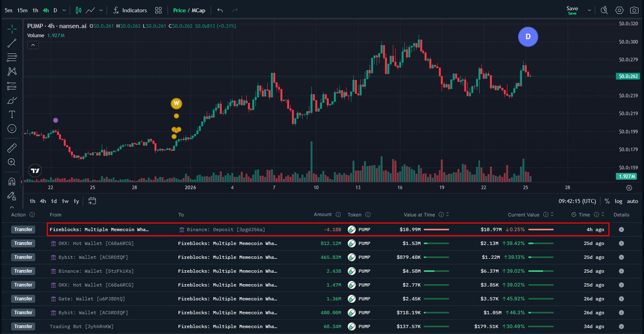The height and width of the screenshot is (334, 644).
Task: Expand the time interval dropdown chevron
Action: (64, 10)
